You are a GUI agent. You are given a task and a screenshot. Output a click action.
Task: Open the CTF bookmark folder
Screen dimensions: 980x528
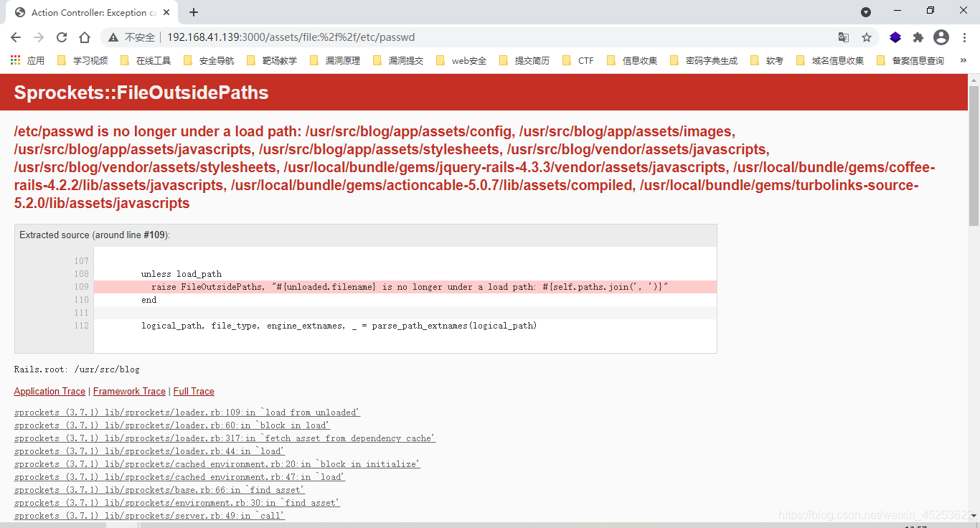click(578, 60)
